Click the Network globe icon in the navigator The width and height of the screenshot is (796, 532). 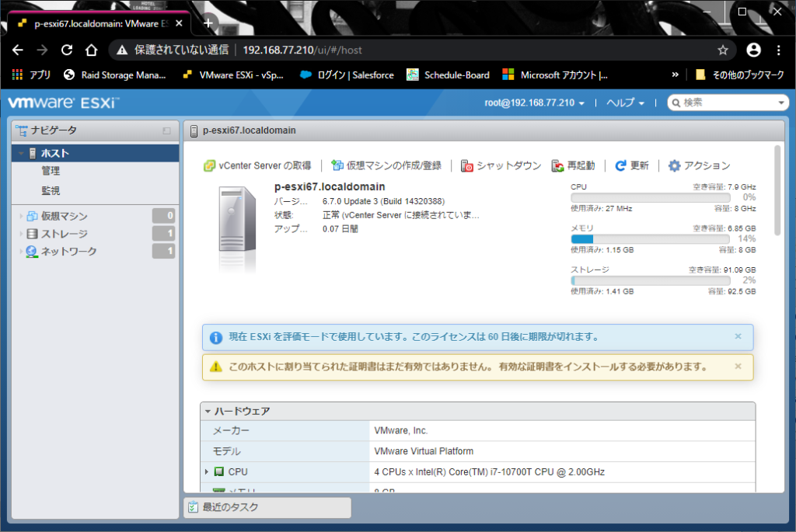click(x=32, y=252)
